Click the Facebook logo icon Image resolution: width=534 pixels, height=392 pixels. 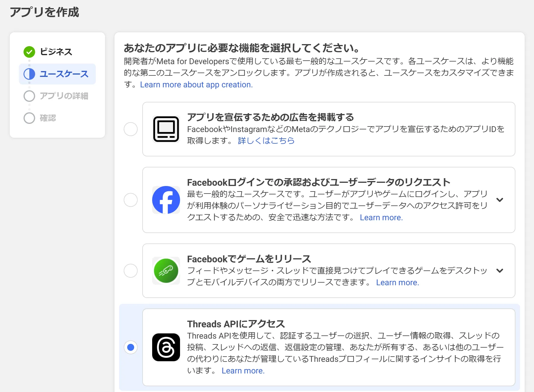tap(166, 200)
